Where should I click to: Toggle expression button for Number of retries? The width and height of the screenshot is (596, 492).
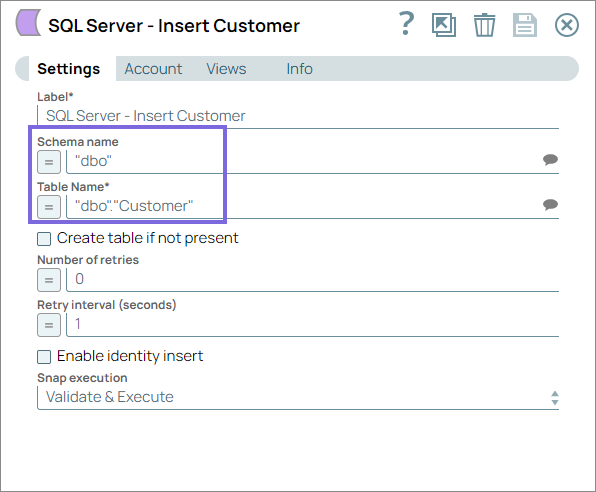49,280
